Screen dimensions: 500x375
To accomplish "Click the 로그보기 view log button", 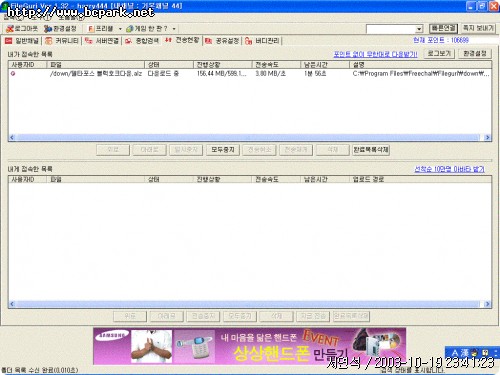I will 439,54.
